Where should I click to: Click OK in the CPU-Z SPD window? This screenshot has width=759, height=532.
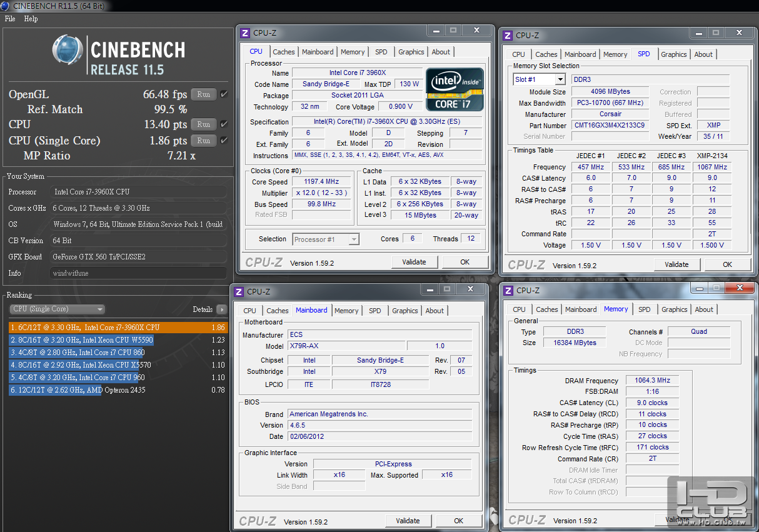(x=727, y=265)
